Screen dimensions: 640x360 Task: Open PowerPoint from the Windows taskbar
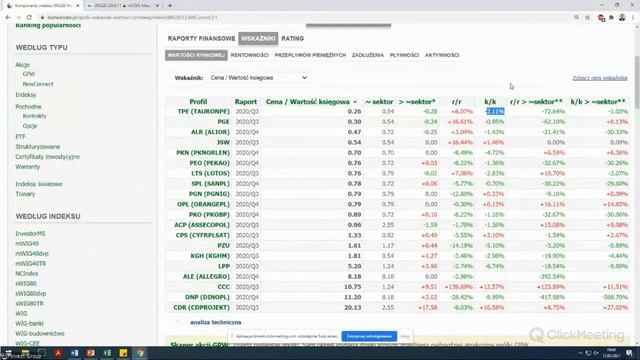click(91, 353)
